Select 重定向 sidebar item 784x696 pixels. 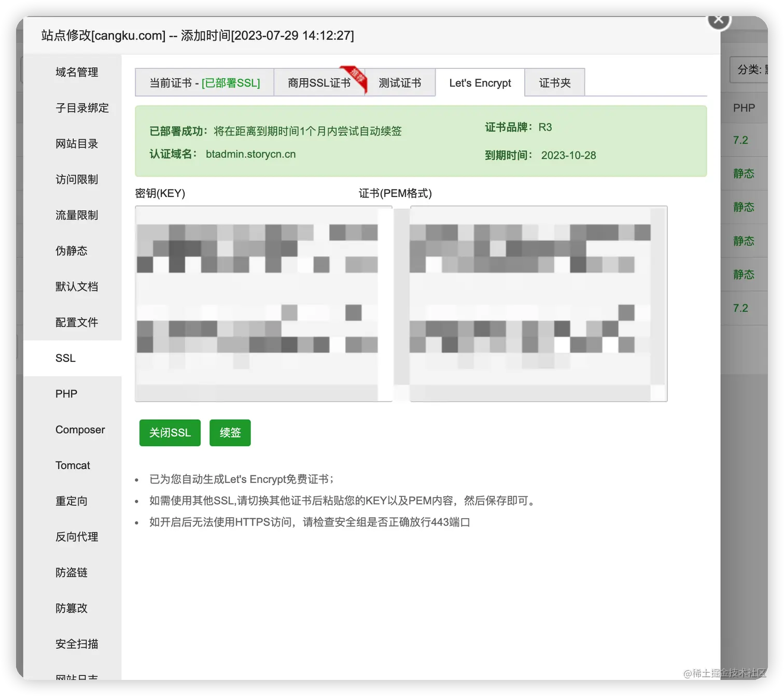(x=73, y=501)
